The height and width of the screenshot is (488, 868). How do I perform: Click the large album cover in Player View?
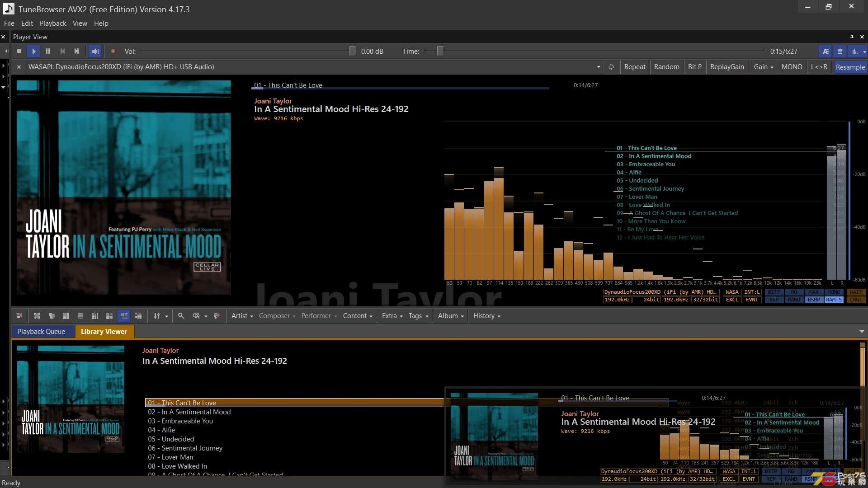(x=123, y=188)
